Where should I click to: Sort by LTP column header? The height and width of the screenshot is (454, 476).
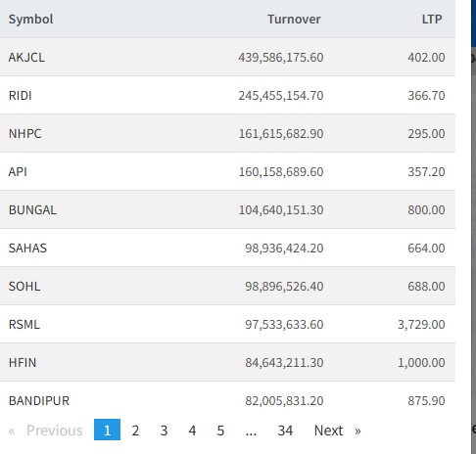click(x=432, y=20)
